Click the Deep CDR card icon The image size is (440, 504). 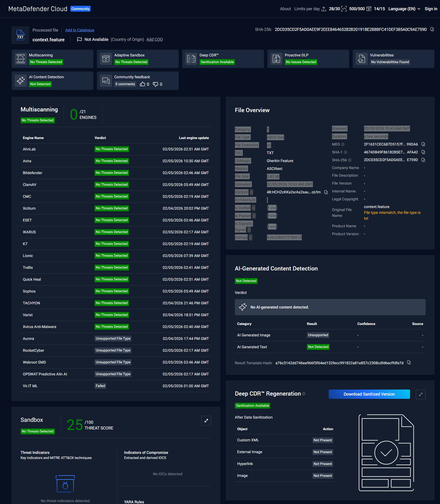click(191, 59)
